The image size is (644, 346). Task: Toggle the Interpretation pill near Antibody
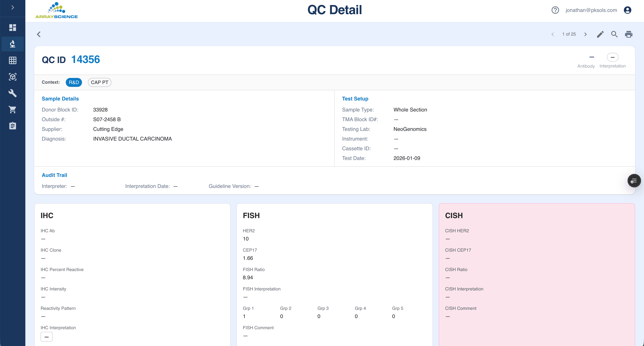pos(613,57)
